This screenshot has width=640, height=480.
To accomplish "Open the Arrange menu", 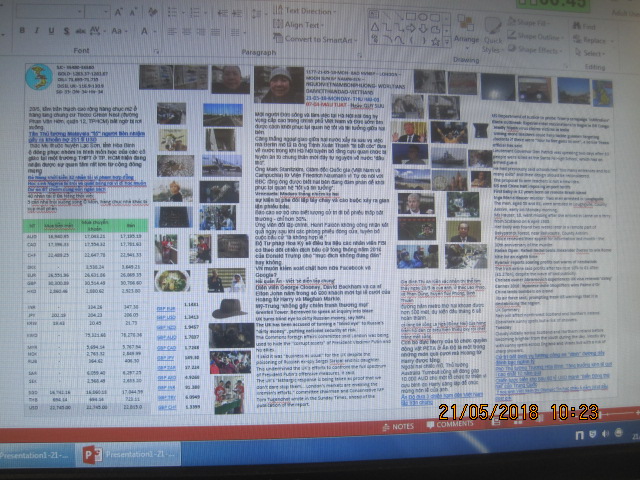I will [466, 31].
